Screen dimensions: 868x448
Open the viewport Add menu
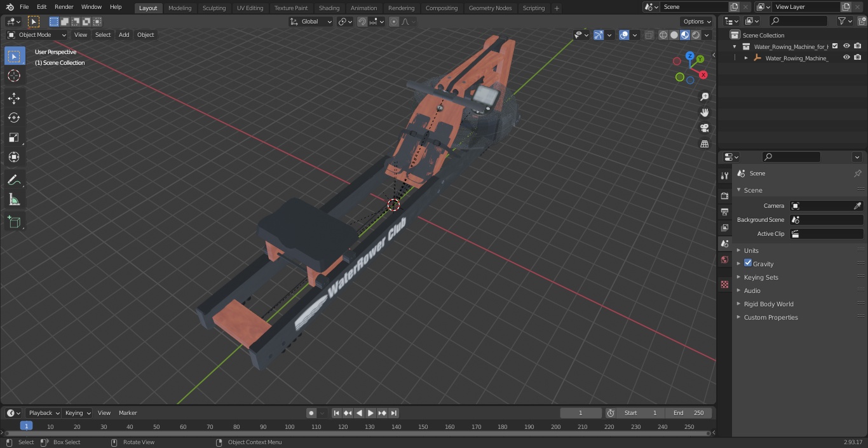(124, 35)
